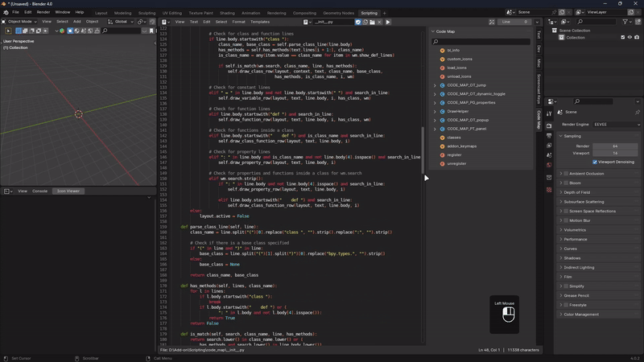Open the Tool properties tab icon
Image resolution: width=644 pixels, height=362 pixels.
coord(549,113)
